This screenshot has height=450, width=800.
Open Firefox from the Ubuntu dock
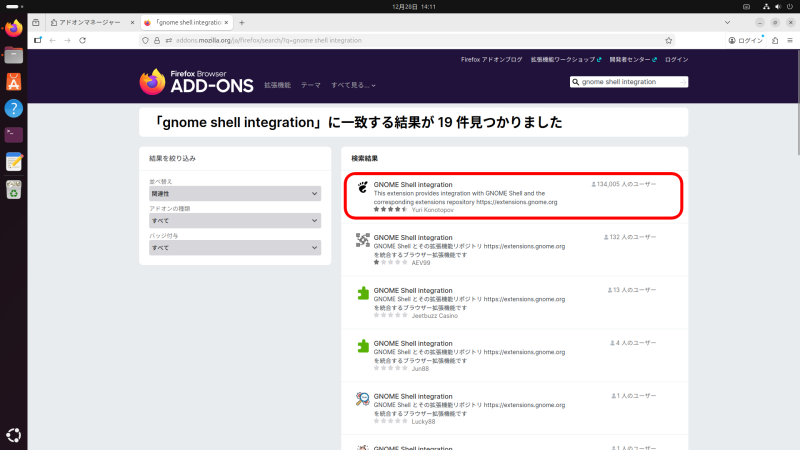click(x=14, y=28)
